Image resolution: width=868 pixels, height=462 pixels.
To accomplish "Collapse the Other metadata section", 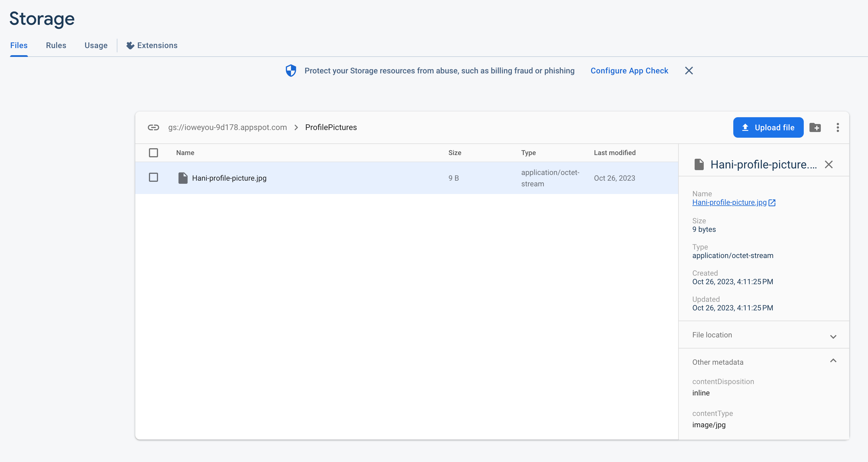I will coord(833,360).
